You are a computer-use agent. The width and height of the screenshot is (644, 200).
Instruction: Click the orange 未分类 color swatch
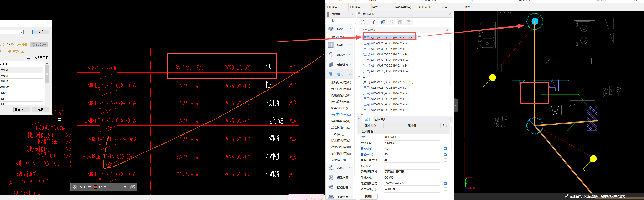(x=95, y=187)
